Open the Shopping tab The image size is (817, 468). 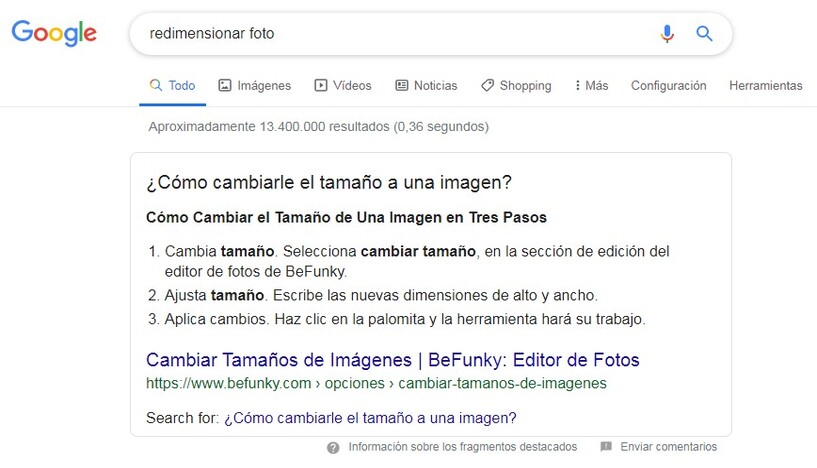pyautogui.click(x=516, y=85)
